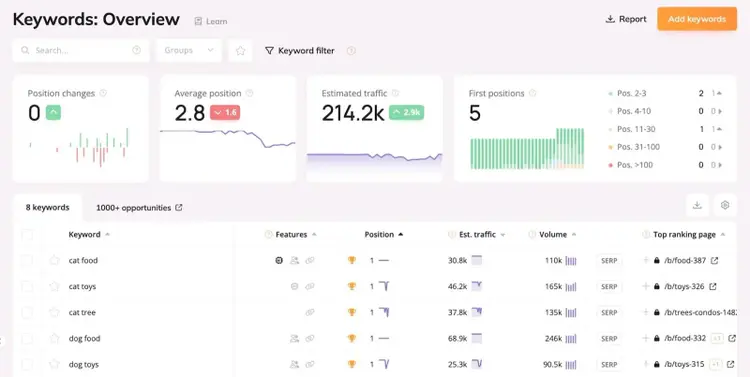This screenshot has height=377, width=750.
Task: Open external link for /b/toys-326
Action: [x=713, y=287]
